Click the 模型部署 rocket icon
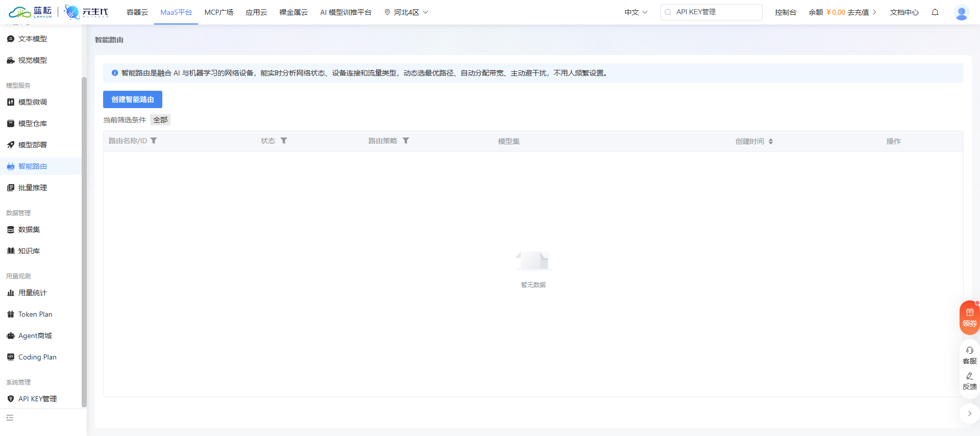 11,145
